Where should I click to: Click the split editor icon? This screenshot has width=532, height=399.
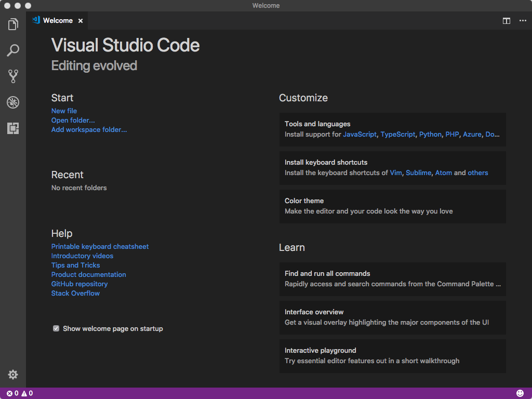(506, 21)
